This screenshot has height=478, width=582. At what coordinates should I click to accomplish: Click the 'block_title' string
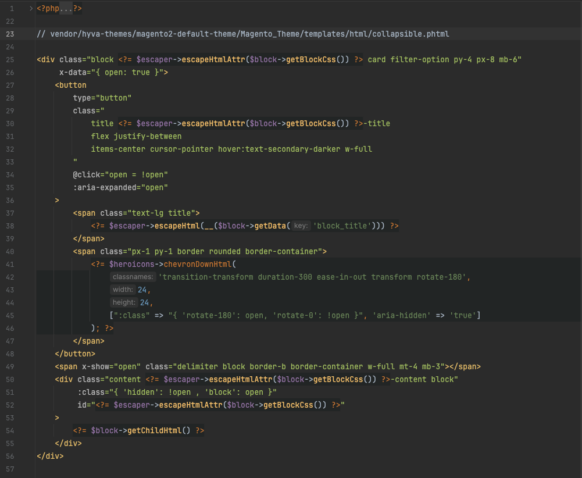click(x=342, y=226)
